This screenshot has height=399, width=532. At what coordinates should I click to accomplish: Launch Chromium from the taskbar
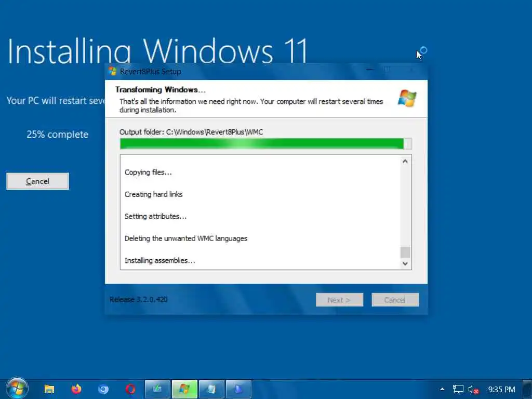click(x=103, y=389)
